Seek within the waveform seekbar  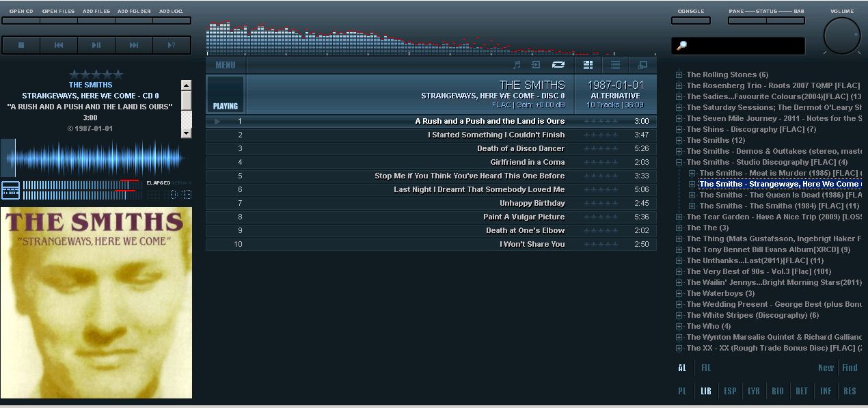pyautogui.click(x=96, y=158)
